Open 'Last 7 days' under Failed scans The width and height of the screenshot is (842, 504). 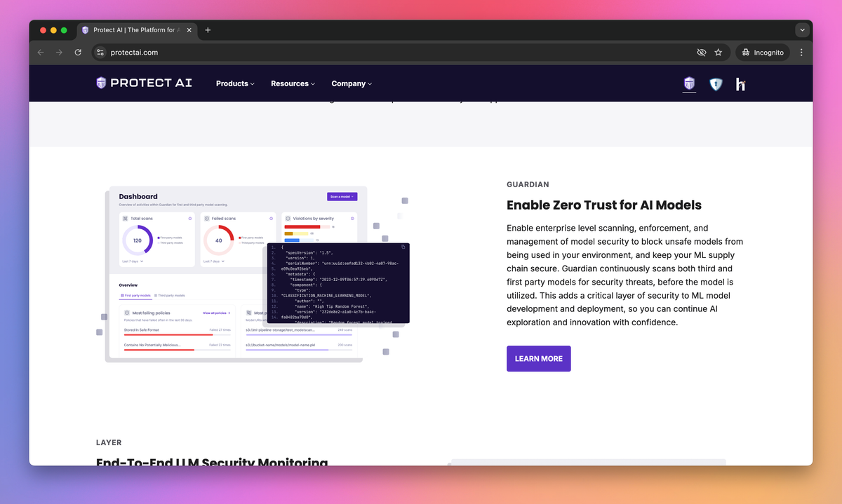pos(213,261)
